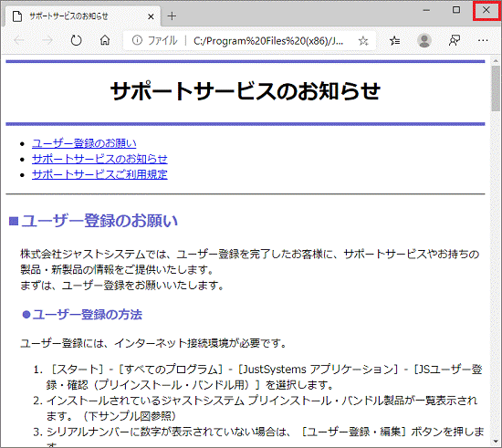Image resolution: width=502 pixels, height=448 pixels.
Task: Click the vertical scrollbar thumb
Action: click(x=496, y=89)
